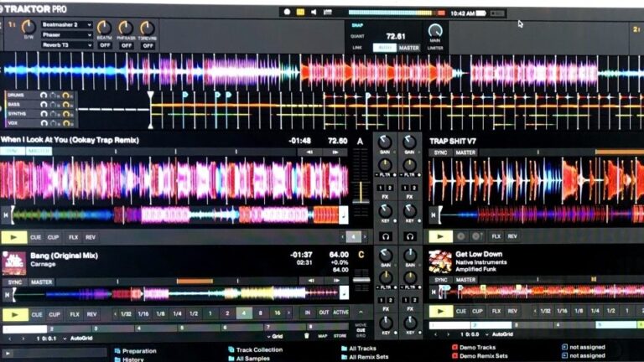Adjust Key knob on channel A
The image size is (644, 362).
(x=385, y=211)
